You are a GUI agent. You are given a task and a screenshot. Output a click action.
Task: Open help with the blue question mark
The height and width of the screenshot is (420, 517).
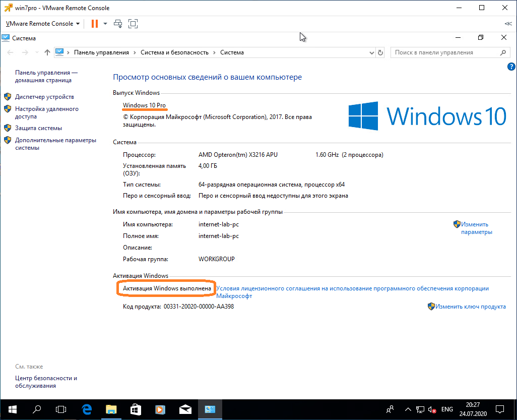(x=511, y=67)
